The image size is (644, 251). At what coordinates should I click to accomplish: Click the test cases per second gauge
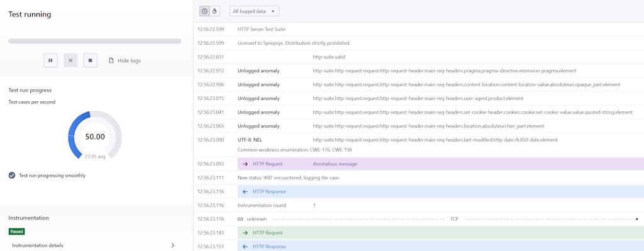point(95,135)
